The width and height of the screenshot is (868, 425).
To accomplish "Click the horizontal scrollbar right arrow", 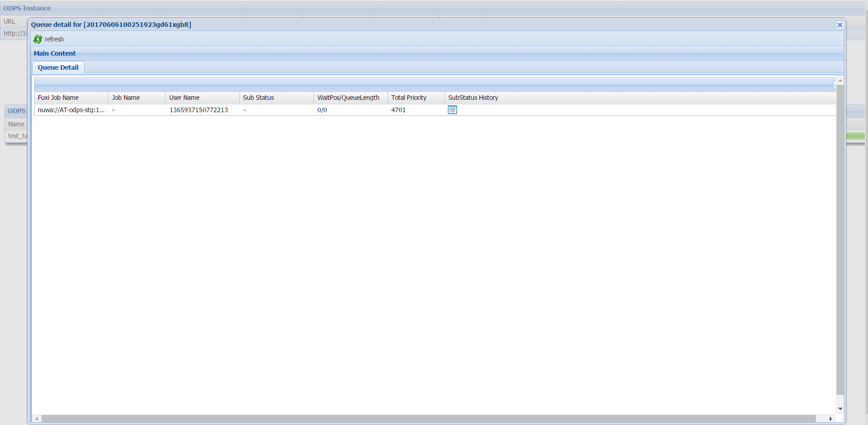I will click(x=831, y=419).
